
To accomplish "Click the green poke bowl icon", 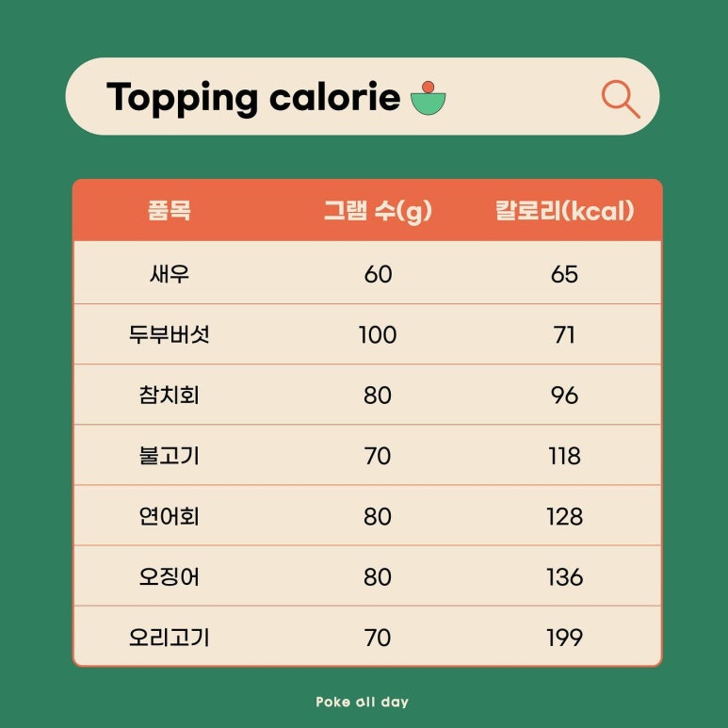I will [x=429, y=98].
